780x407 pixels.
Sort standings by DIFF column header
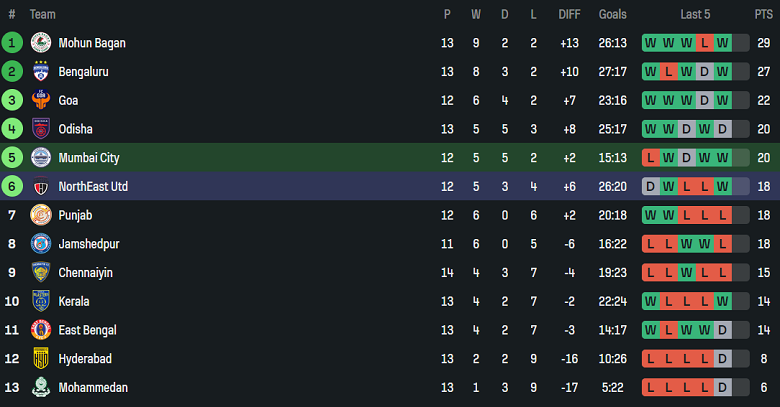point(569,14)
